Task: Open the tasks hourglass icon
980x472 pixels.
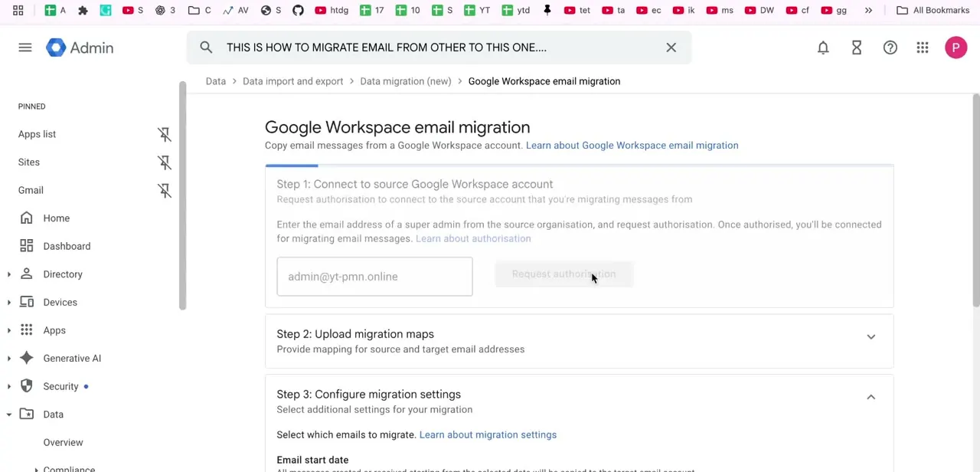Action: [857, 48]
